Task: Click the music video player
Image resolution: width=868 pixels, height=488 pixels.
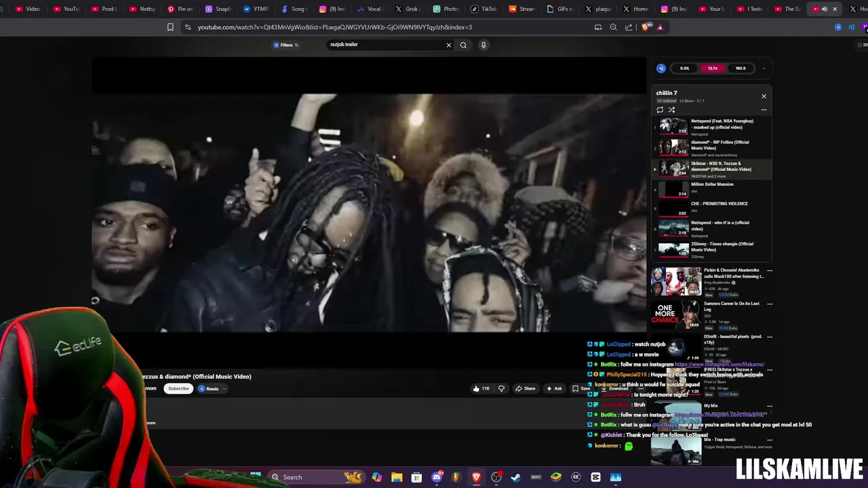Action: pyautogui.click(x=369, y=213)
